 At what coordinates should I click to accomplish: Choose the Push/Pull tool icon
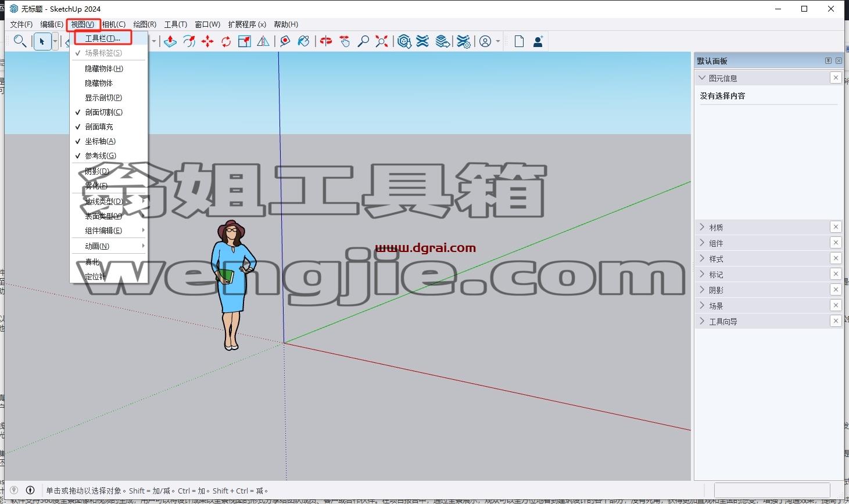170,41
